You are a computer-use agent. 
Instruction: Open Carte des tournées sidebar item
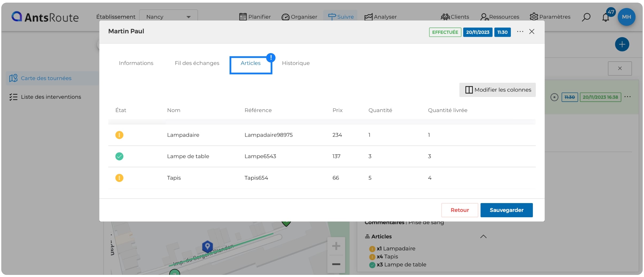pos(52,78)
